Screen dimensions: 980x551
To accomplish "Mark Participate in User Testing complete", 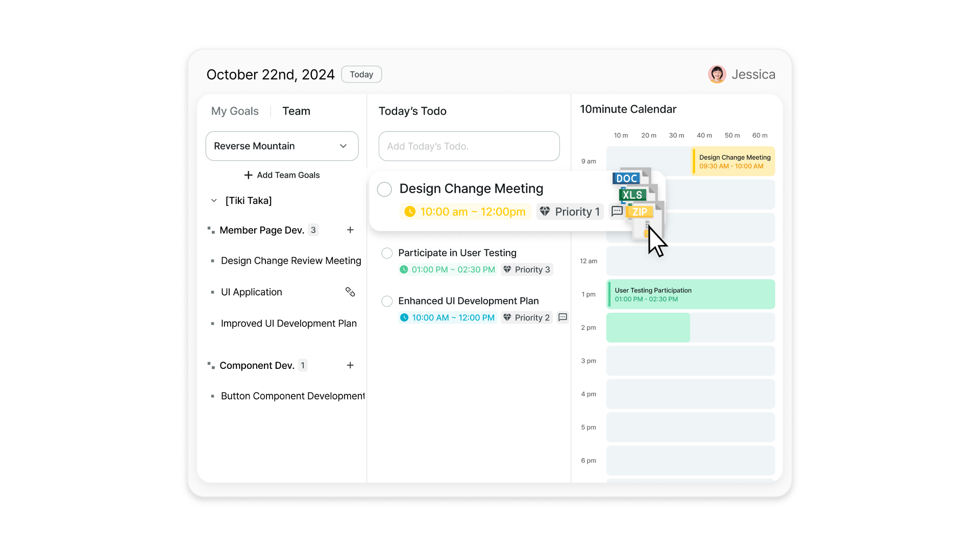I will click(387, 253).
